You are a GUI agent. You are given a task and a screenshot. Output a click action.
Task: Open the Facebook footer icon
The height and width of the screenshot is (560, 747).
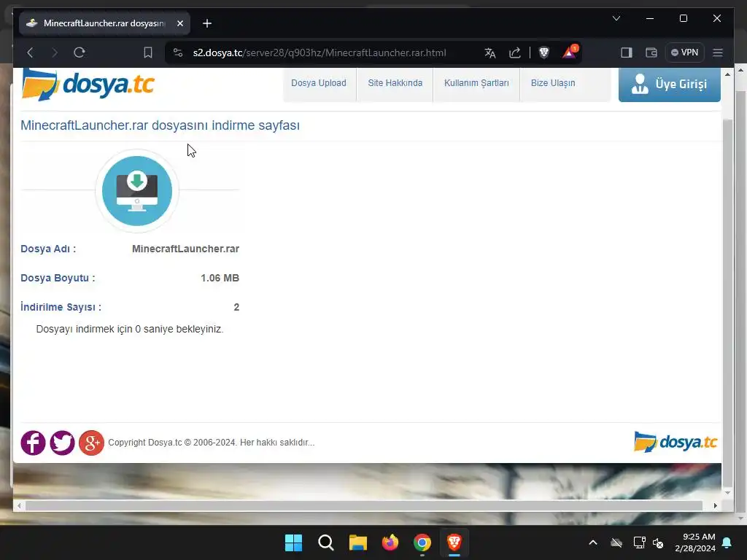[33, 443]
